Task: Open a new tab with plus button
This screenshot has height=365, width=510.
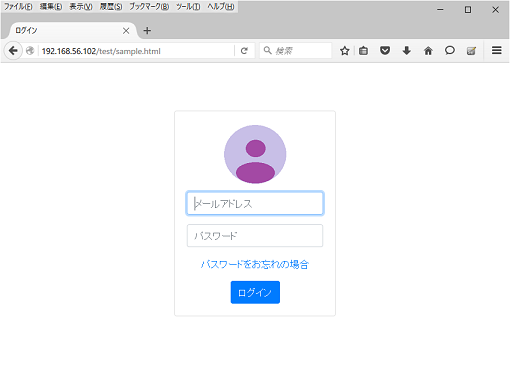Action: coord(147,31)
